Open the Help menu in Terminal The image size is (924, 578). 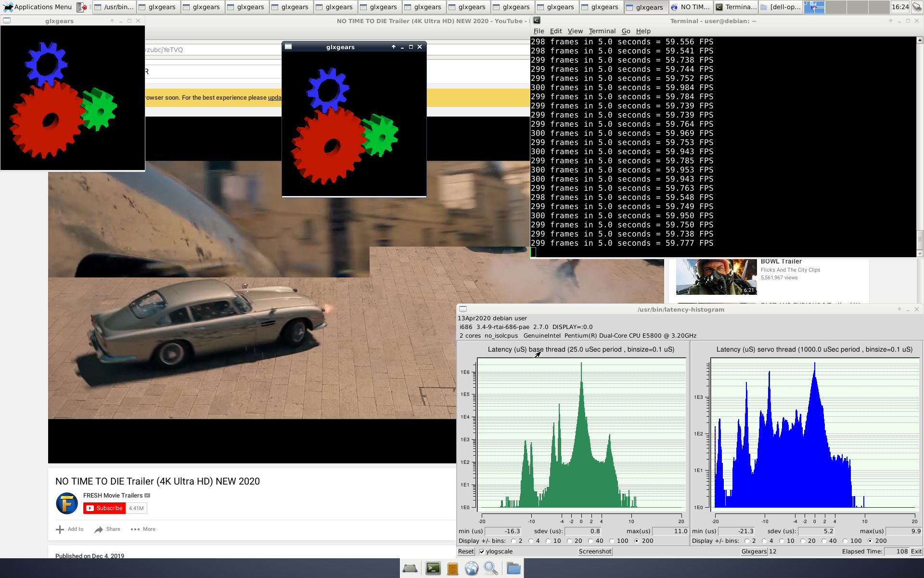[643, 31]
